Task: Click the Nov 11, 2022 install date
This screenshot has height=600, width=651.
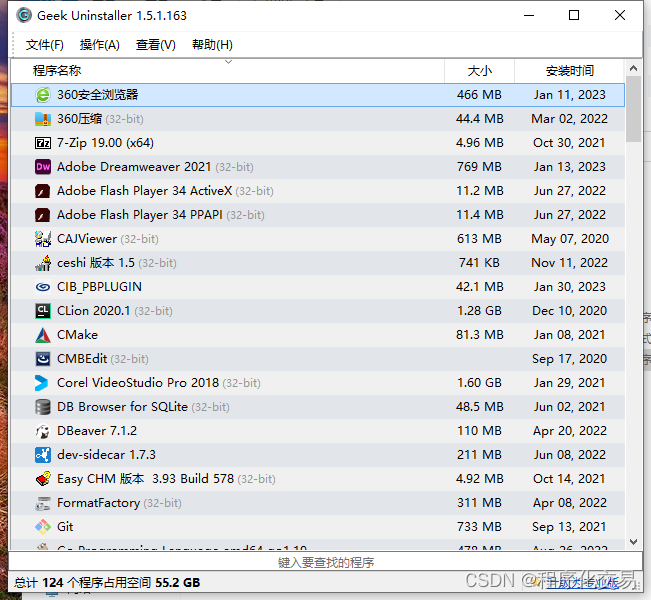Action: click(570, 263)
